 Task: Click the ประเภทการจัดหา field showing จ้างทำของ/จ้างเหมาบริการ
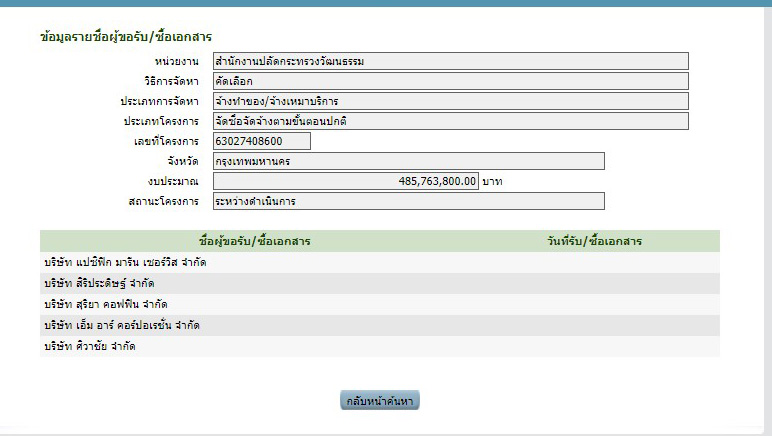(450, 101)
